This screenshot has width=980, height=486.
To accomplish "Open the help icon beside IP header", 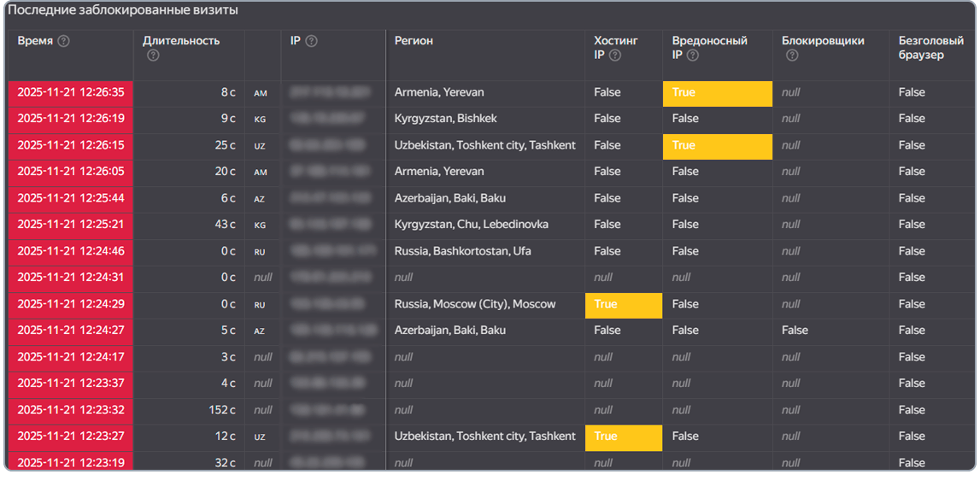I will click(x=312, y=41).
